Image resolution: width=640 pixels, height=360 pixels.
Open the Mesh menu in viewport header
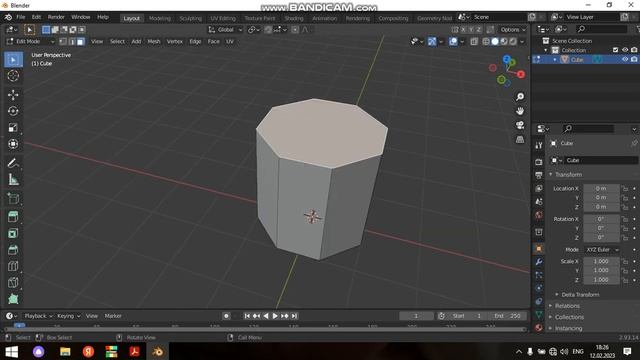[x=154, y=42]
